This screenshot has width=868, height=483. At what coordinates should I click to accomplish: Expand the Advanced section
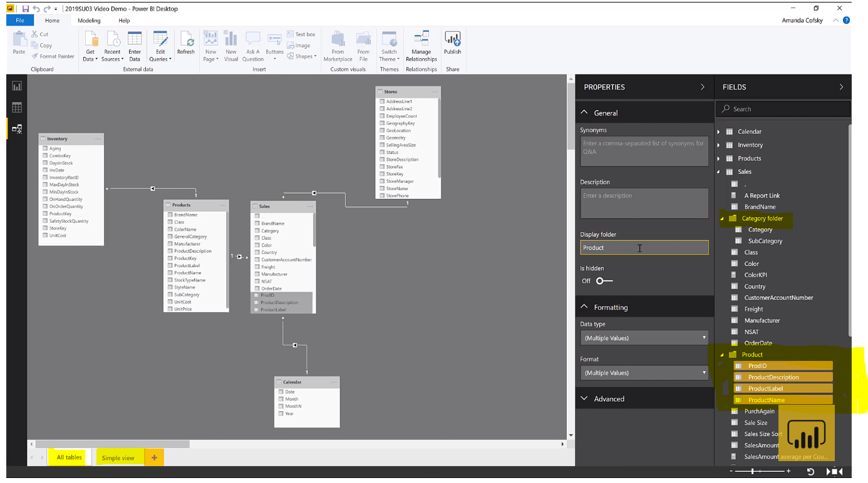(x=609, y=399)
